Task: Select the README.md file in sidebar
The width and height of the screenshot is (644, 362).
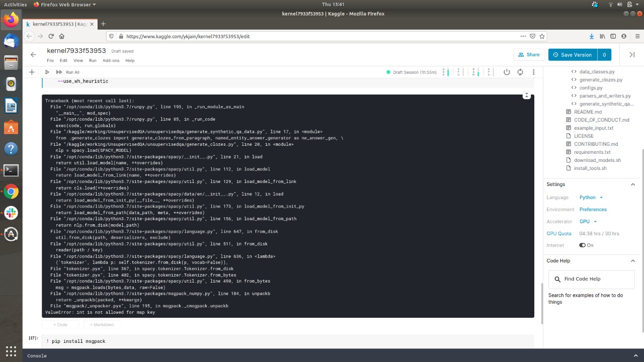Action: (588, 112)
